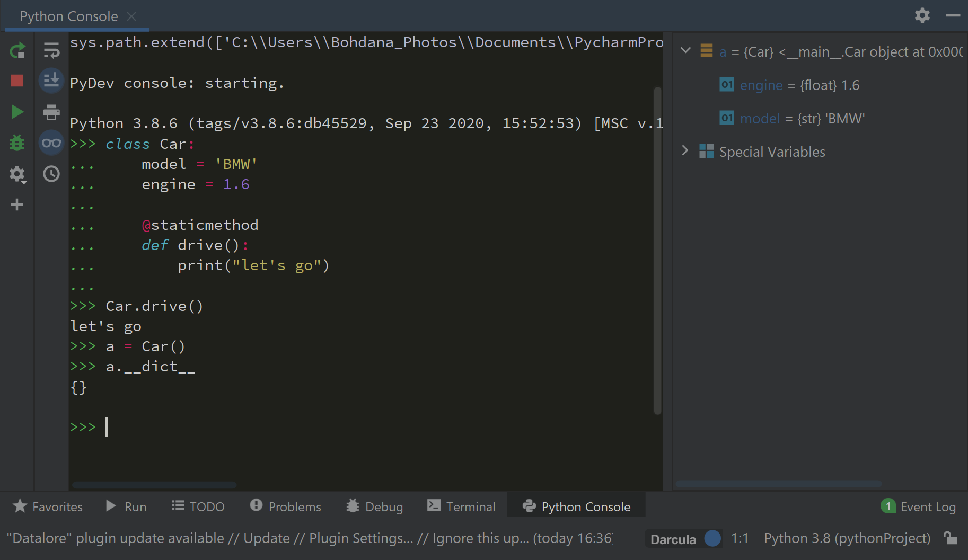Open console settings gear in left toolbar

17,174
